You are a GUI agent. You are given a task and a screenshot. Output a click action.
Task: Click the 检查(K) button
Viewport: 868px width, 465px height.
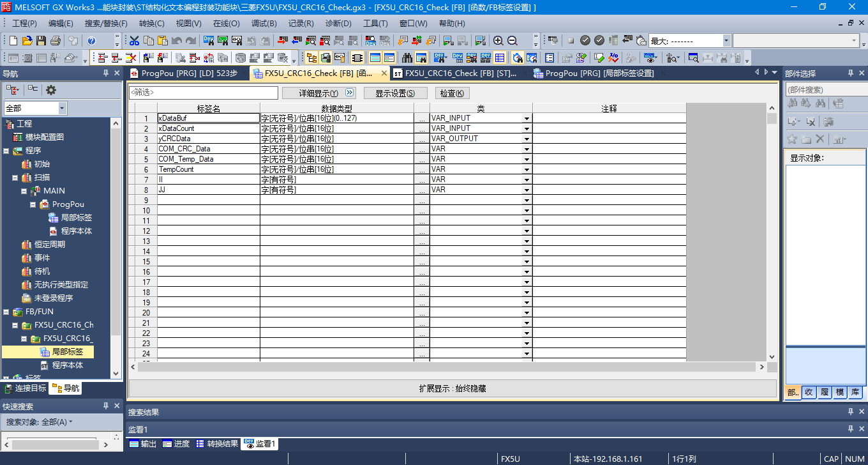pos(451,93)
